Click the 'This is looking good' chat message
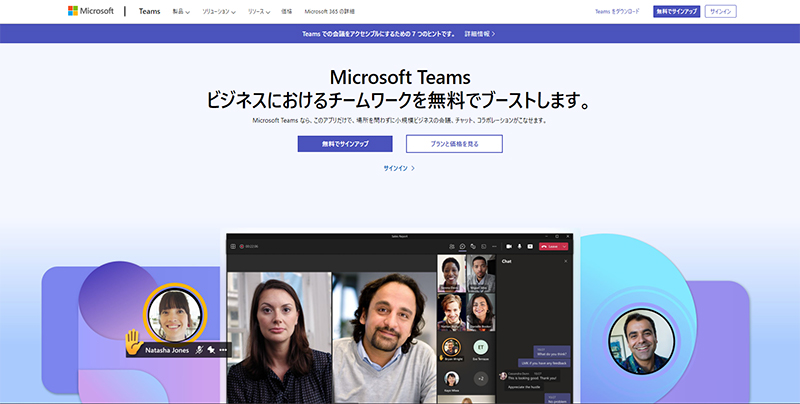Viewport: 800px width, 404px height. (533, 376)
